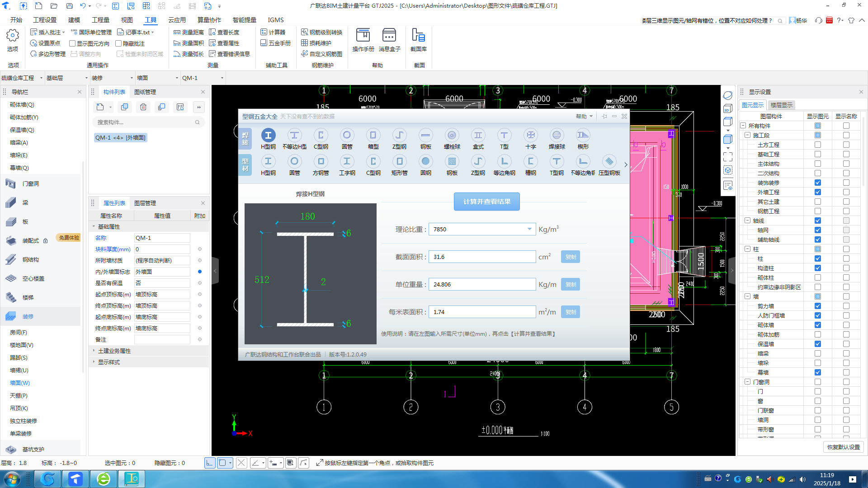Uncheck 外墙工程 display checkbox
868x488 pixels.
click(818, 192)
